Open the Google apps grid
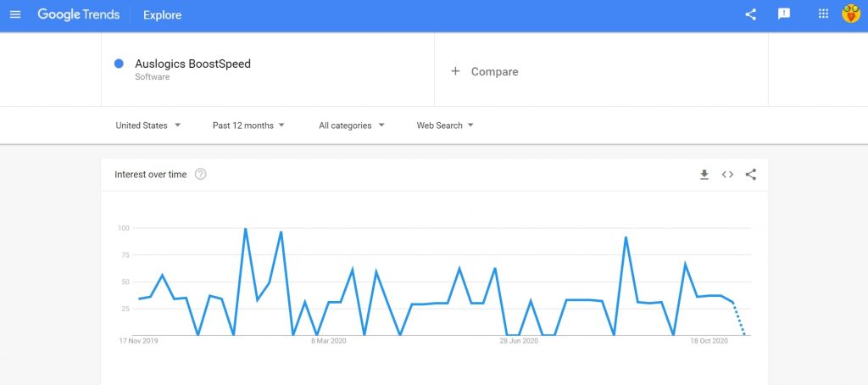This screenshot has width=868, height=385. [823, 14]
